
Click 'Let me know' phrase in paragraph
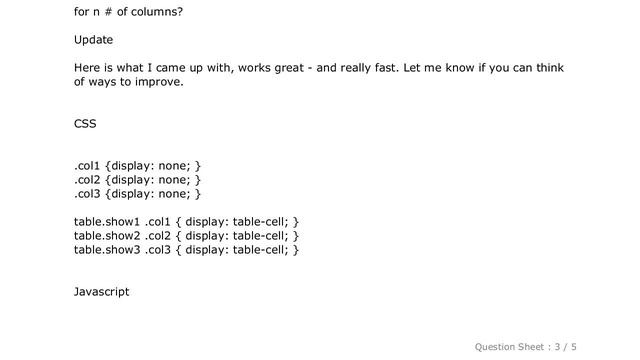click(439, 68)
